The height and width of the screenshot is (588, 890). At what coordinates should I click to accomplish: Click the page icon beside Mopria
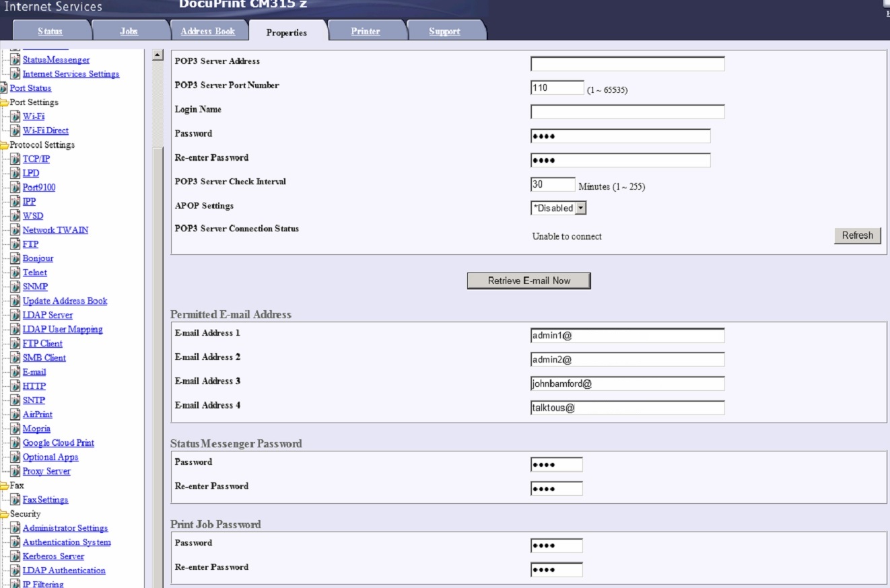[15, 429]
